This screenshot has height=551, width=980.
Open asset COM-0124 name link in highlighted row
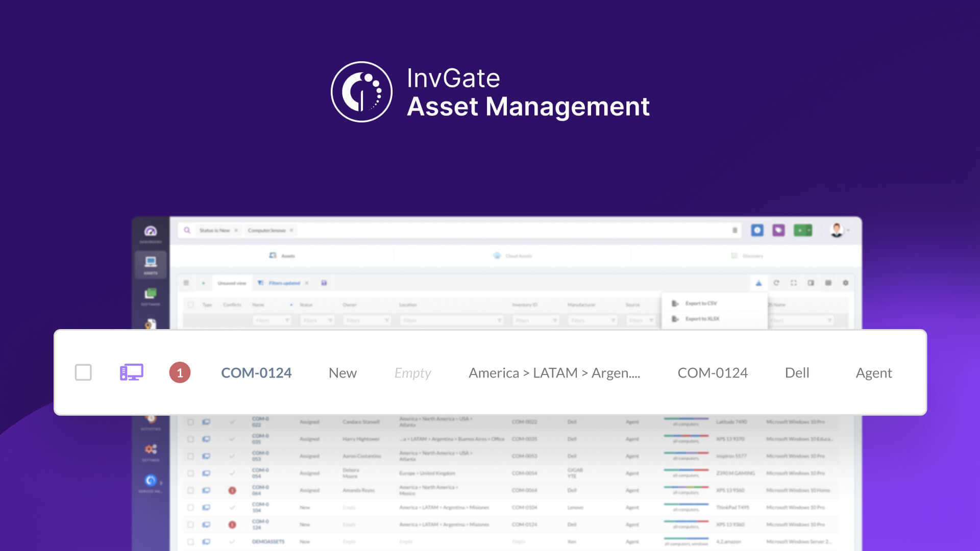click(256, 373)
